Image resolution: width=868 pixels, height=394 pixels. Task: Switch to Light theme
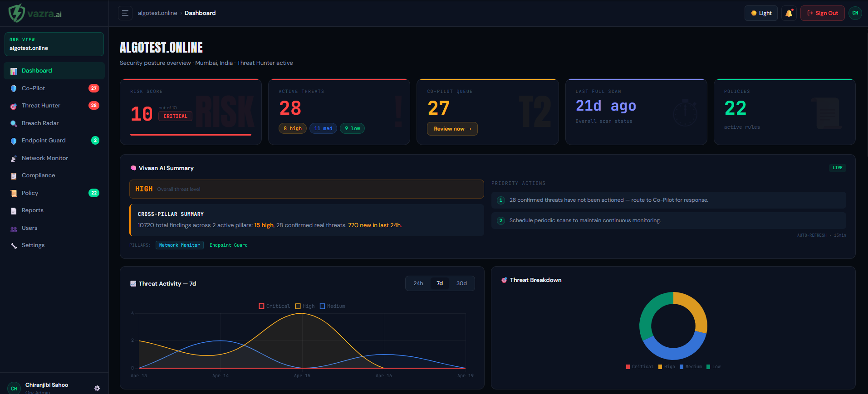pos(761,13)
